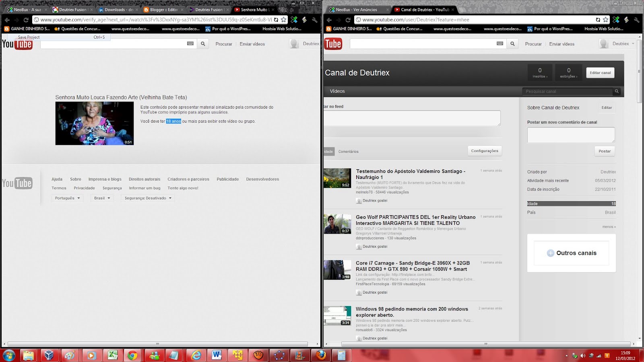This screenshot has width=644, height=362.
Task: Open the exibições counter dropdown
Action: (568, 72)
